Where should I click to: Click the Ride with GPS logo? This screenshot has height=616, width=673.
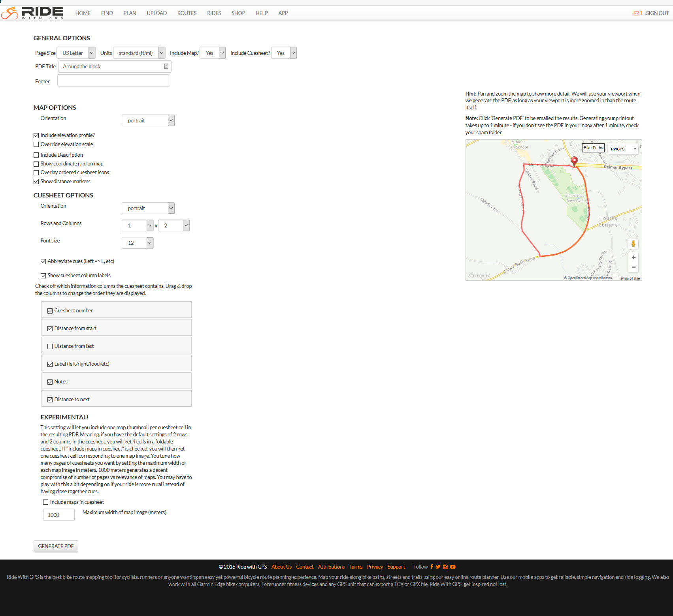[x=32, y=13]
